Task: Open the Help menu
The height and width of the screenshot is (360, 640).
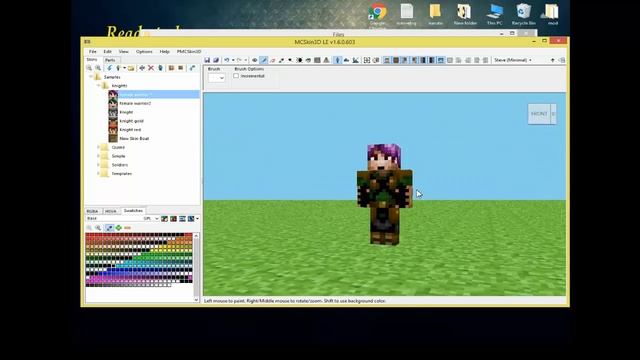Action: [x=164, y=51]
